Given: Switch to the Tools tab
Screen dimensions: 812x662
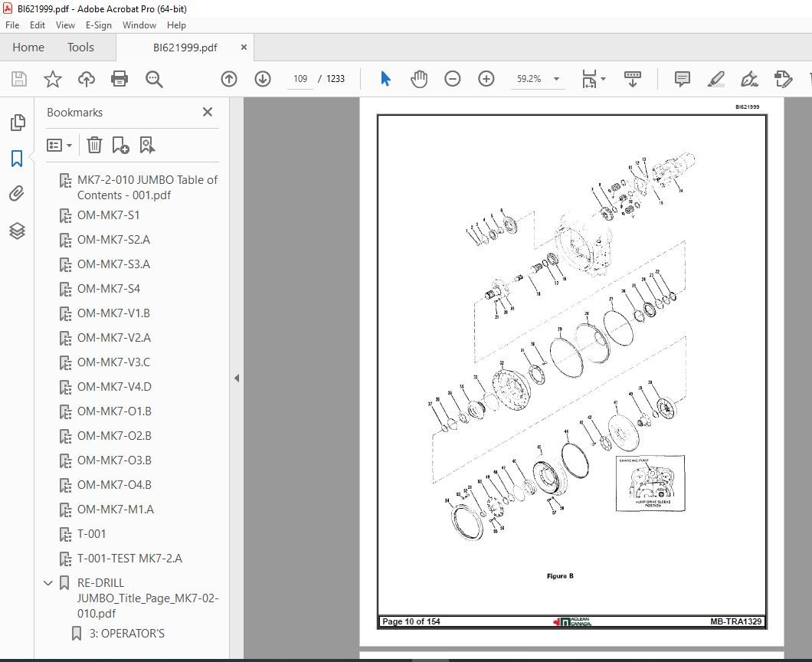Looking at the screenshot, I should (x=80, y=48).
